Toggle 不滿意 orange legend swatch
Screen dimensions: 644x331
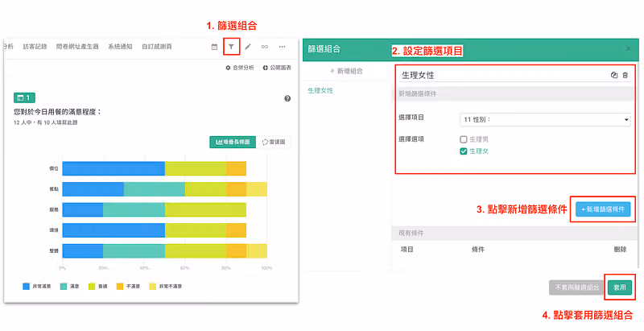120,286
